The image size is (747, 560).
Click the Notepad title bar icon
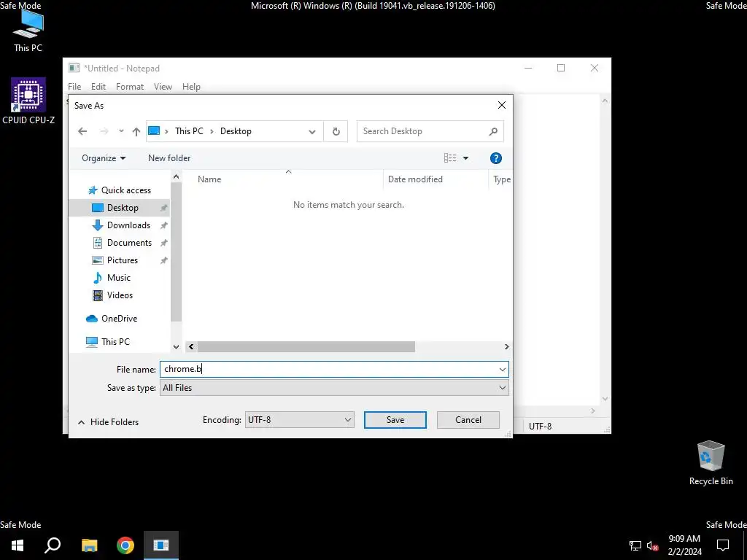coord(74,68)
